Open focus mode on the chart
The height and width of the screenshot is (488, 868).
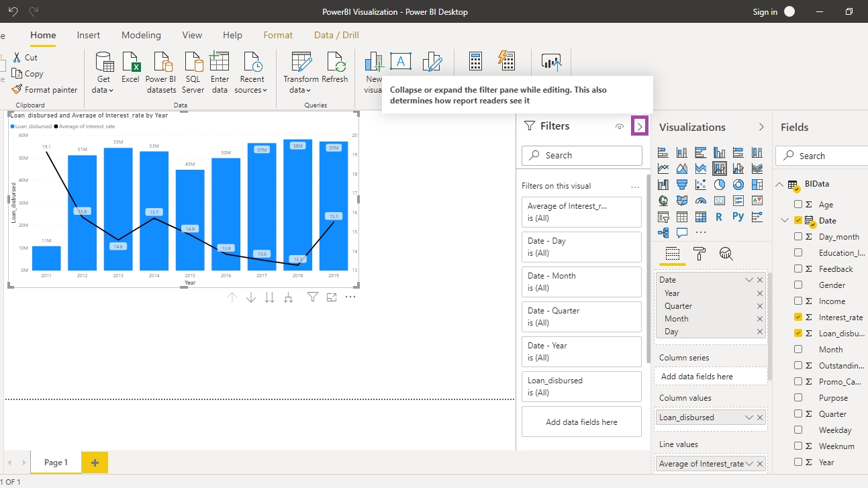click(332, 297)
